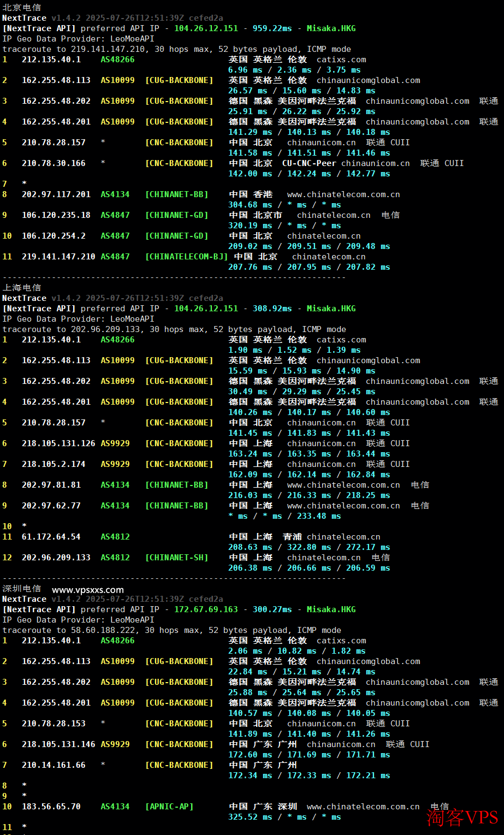The height and width of the screenshot is (835, 504).
Task: Select hop IP 210.78.30.166
Action: [54, 163]
